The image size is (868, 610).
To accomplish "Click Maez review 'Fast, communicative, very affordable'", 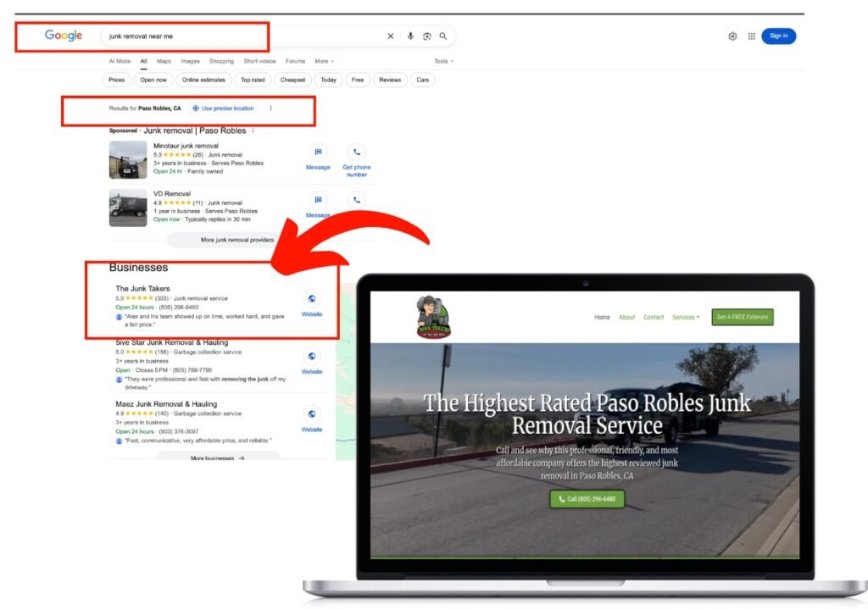I will click(198, 441).
